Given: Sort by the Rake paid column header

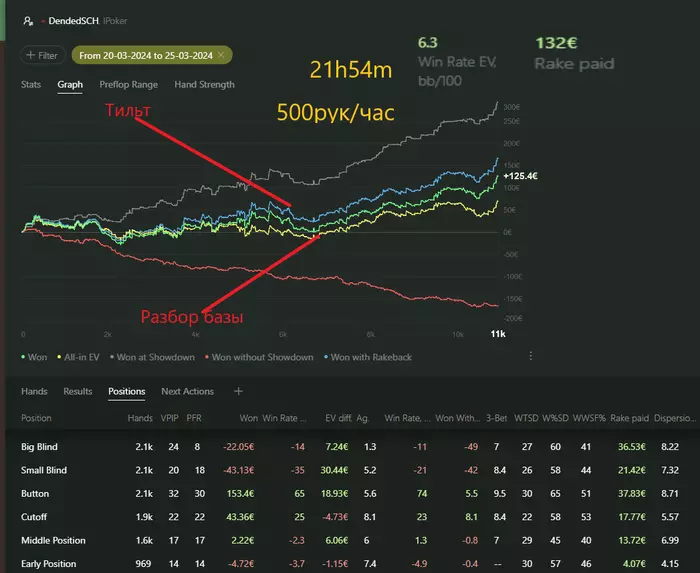Looking at the screenshot, I should (629, 418).
